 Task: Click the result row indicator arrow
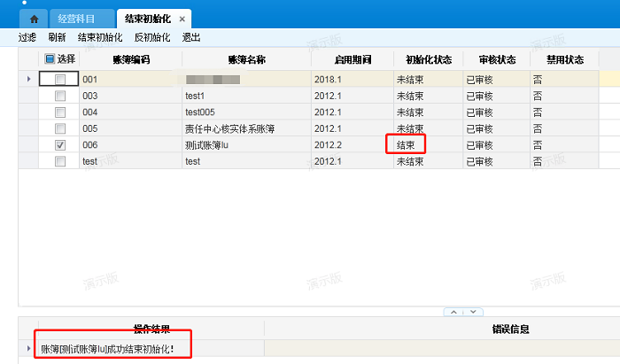pyautogui.click(x=28, y=348)
